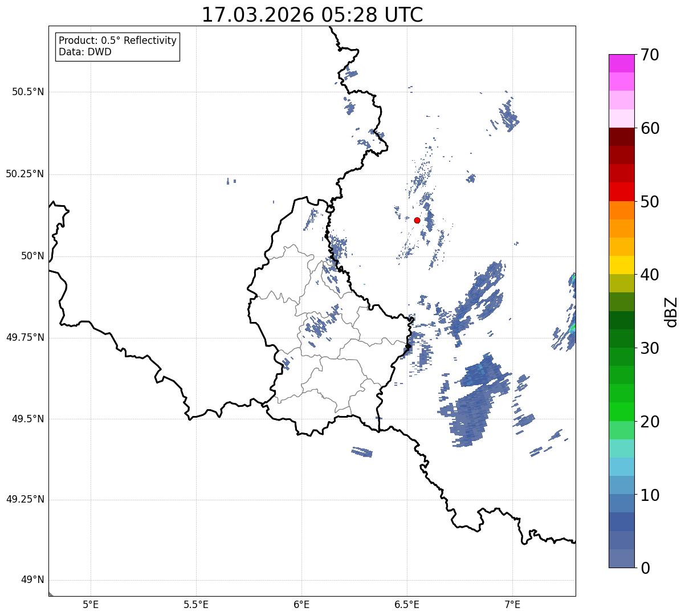Click the 49.5°N latitude label
685x616 pixels.
28,419
